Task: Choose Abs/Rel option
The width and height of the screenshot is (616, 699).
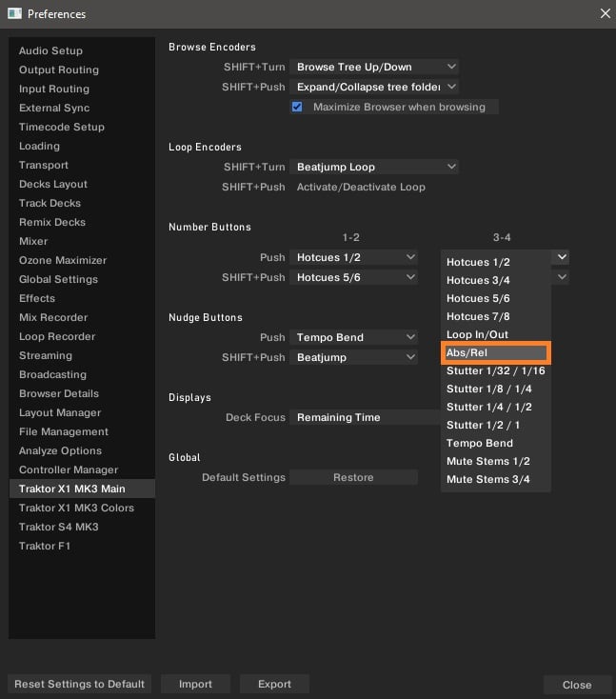Action: pos(496,353)
